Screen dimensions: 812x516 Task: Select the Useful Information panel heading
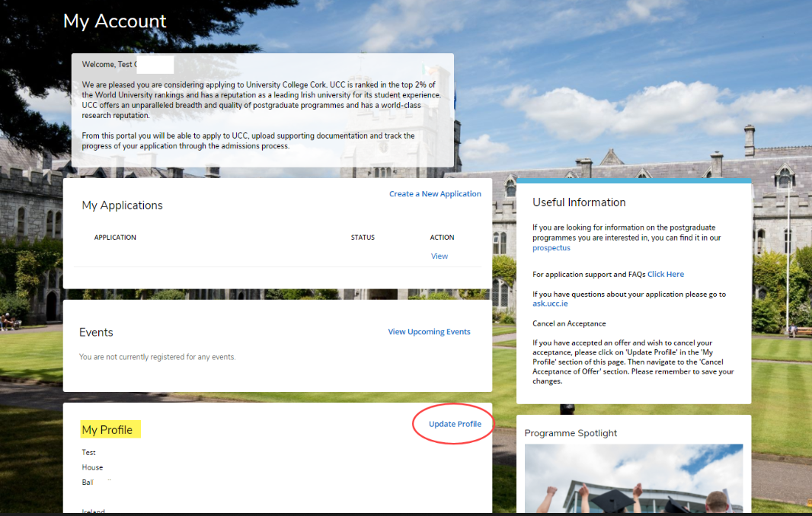point(579,202)
